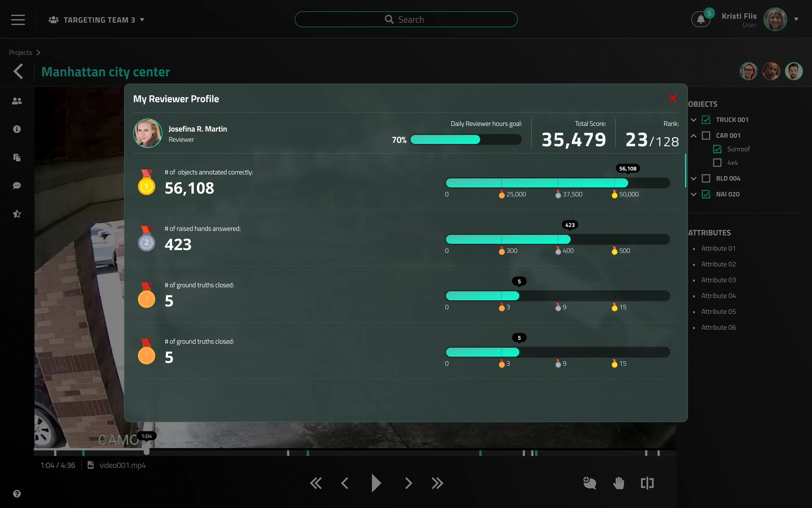Image resolution: width=812 pixels, height=508 pixels.
Task: Open notifications via the bell icon
Action: coord(701,19)
